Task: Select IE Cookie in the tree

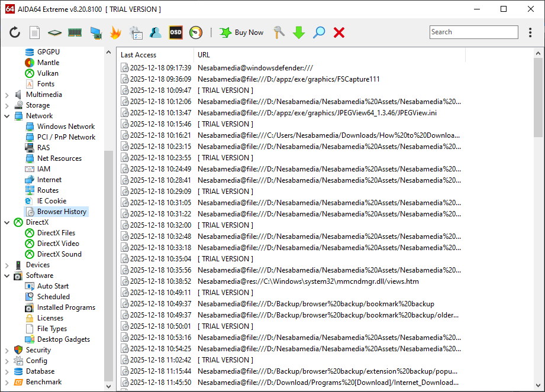Action: (51, 201)
